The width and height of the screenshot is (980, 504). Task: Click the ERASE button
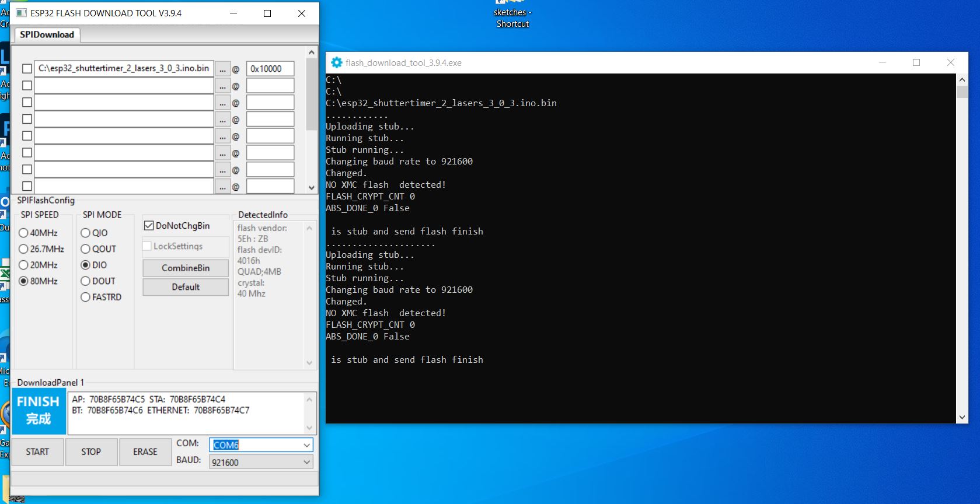(145, 452)
